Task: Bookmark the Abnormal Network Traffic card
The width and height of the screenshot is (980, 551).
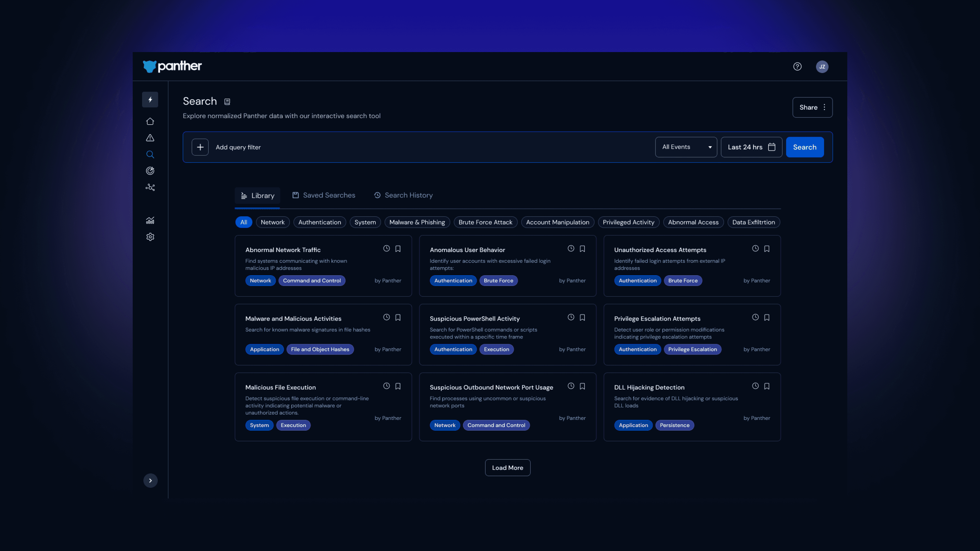Action: tap(398, 249)
